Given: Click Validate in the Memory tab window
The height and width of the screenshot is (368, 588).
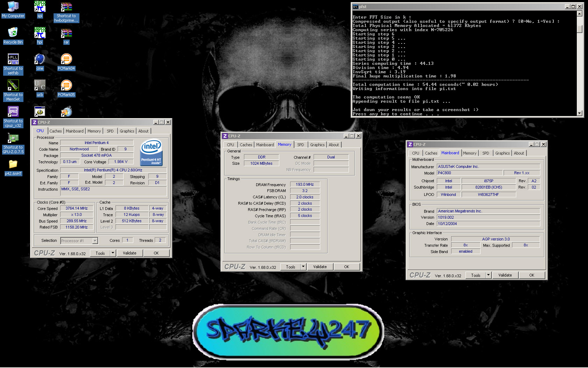Looking at the screenshot, I should pos(320,267).
